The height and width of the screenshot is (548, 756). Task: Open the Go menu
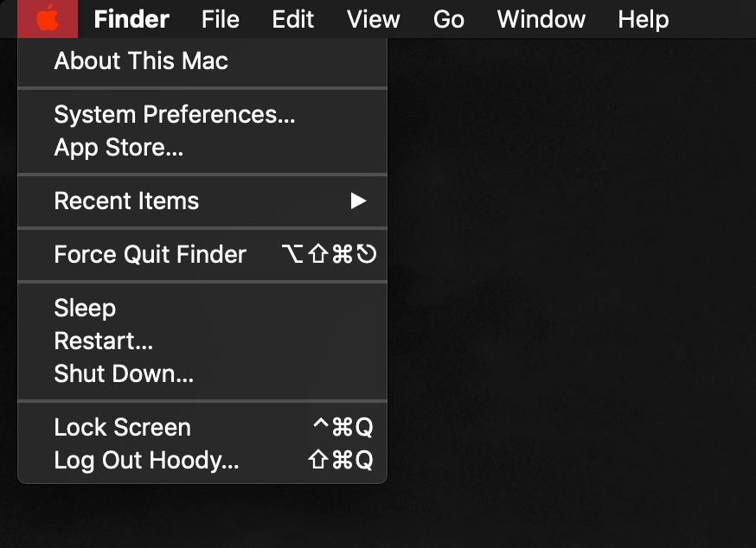tap(448, 19)
